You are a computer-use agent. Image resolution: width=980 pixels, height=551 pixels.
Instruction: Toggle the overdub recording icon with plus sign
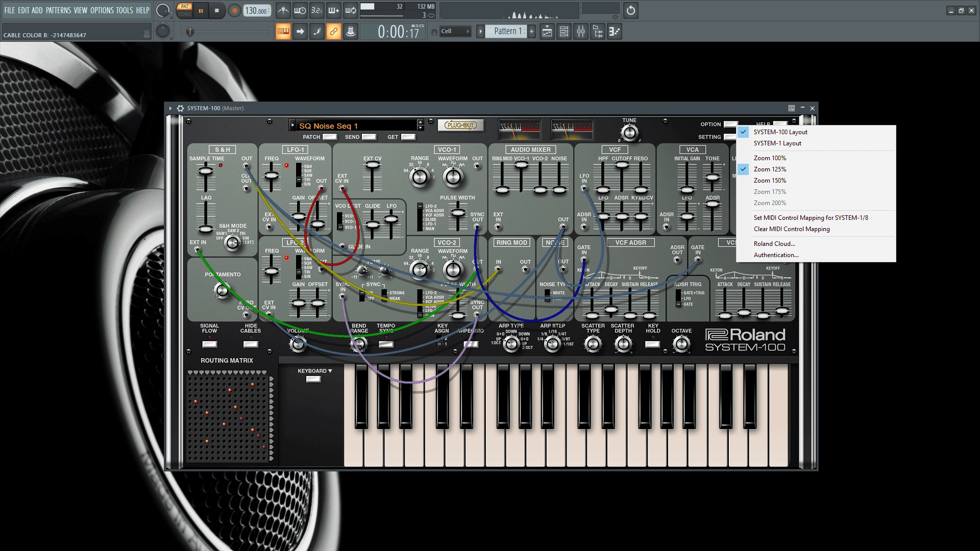(x=334, y=10)
